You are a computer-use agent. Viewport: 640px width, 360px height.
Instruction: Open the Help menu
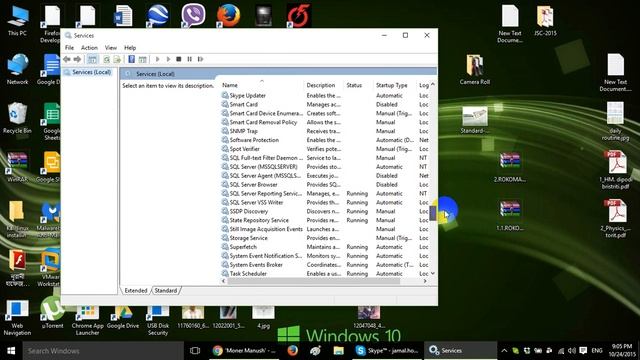click(130, 48)
